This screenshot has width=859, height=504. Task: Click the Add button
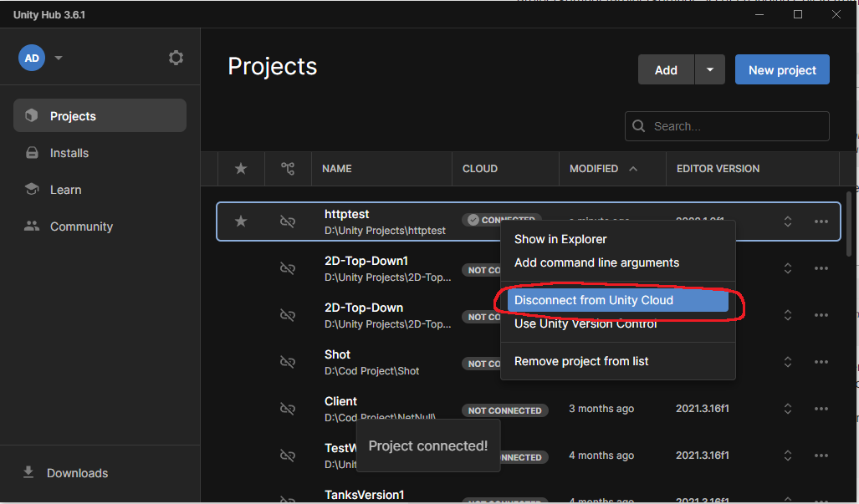[x=666, y=69]
